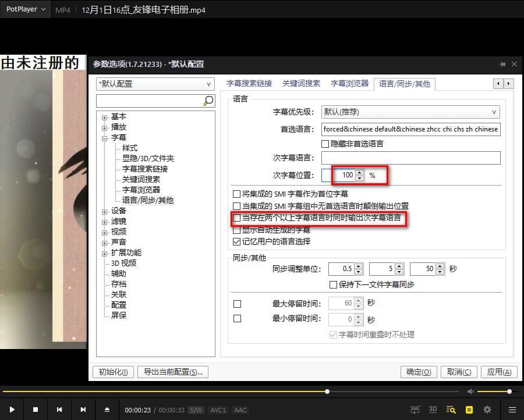
Task: Open the playlist search icon
Action: click(x=451, y=410)
